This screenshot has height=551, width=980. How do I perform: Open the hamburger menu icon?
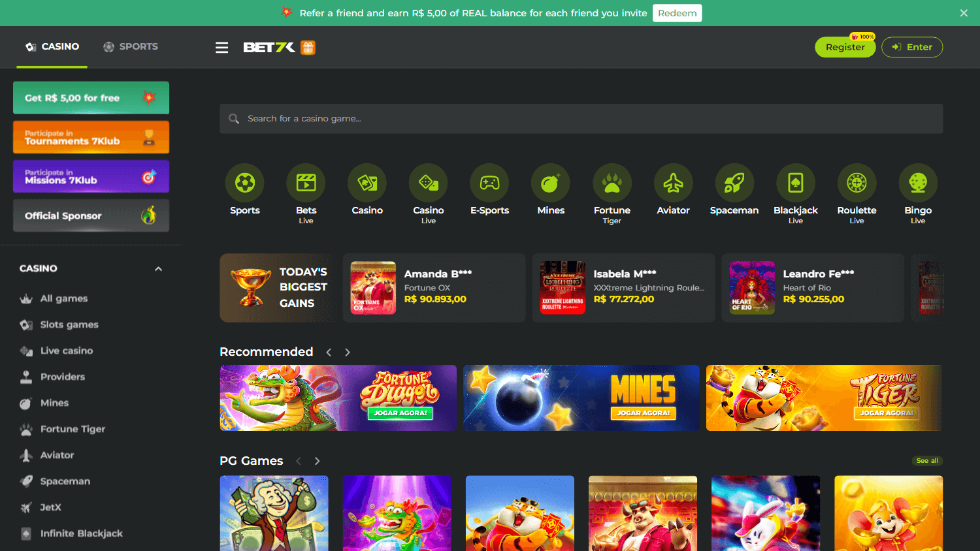point(222,48)
